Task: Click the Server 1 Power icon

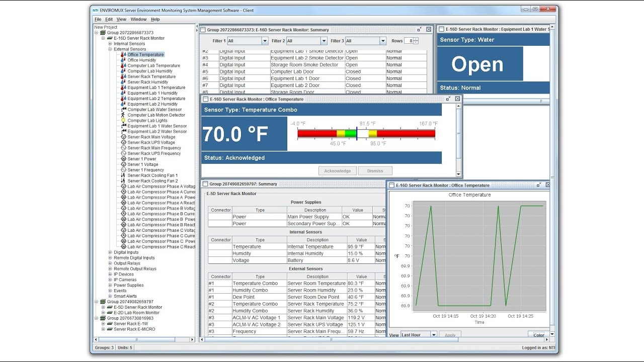Action: pyautogui.click(x=123, y=159)
